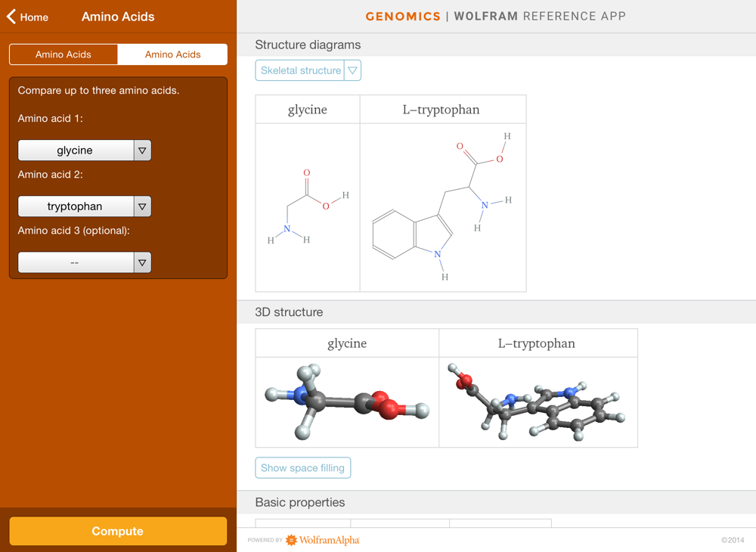The image size is (756, 552).
Task: Open the Amino acid 3 dropdown arrow
Action: point(142,262)
